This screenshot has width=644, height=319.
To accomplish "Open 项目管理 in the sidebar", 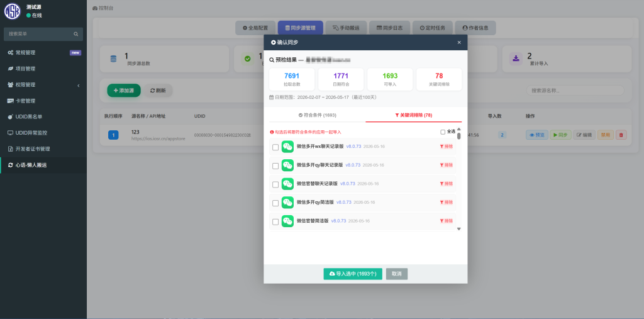I will coord(43,69).
